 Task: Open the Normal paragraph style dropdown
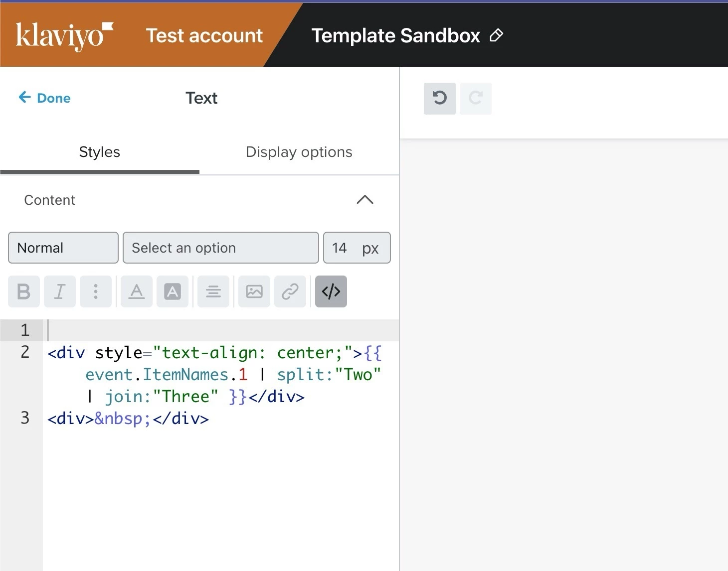coord(63,248)
